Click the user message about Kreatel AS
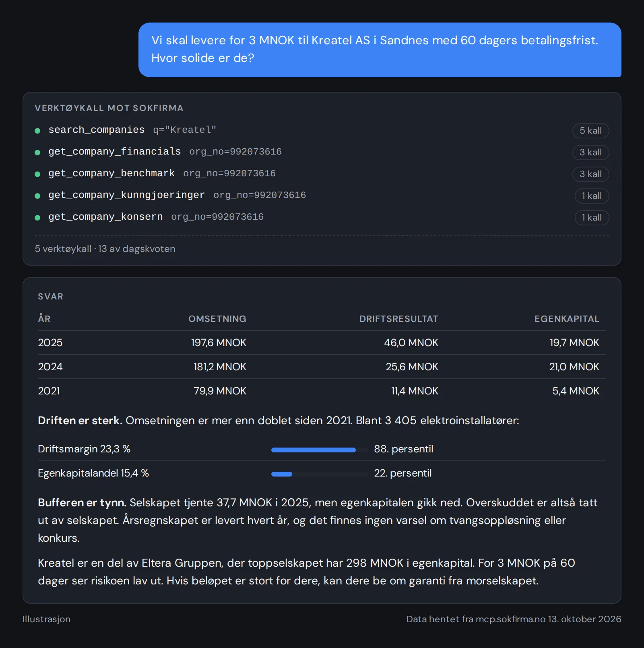 pos(380,50)
